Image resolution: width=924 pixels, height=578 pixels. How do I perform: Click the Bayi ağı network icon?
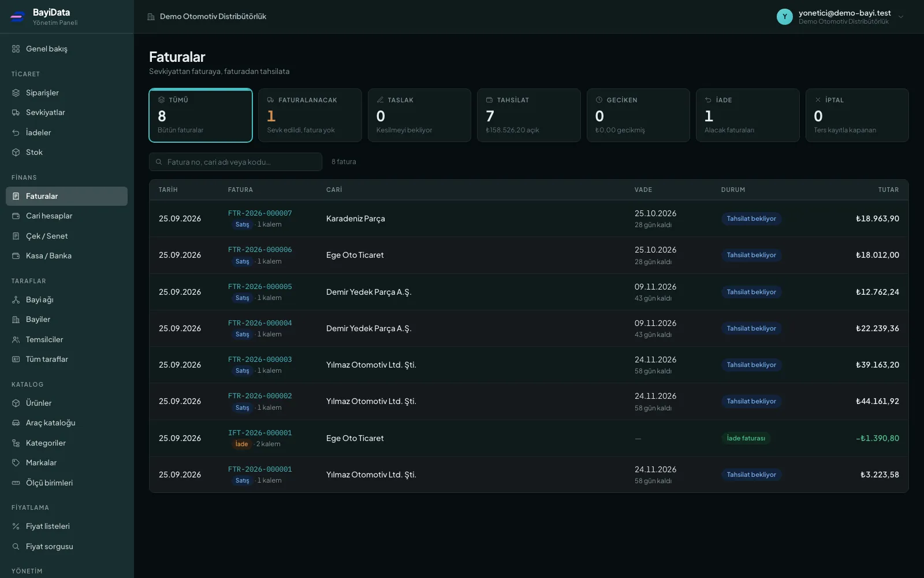[x=16, y=300]
